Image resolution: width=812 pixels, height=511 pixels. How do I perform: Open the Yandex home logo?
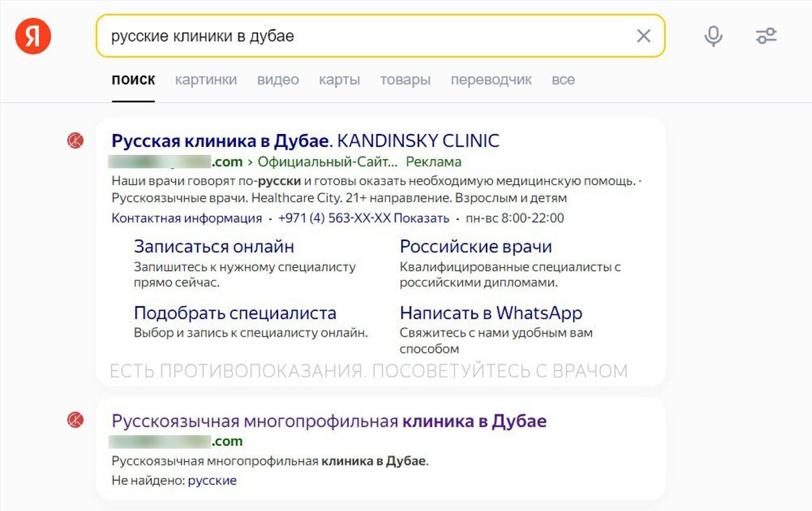(x=33, y=36)
